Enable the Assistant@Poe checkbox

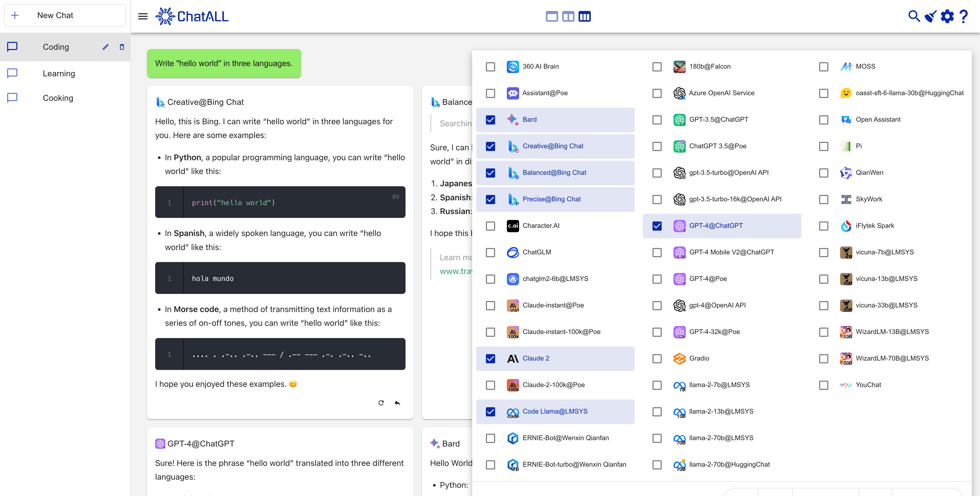491,93
